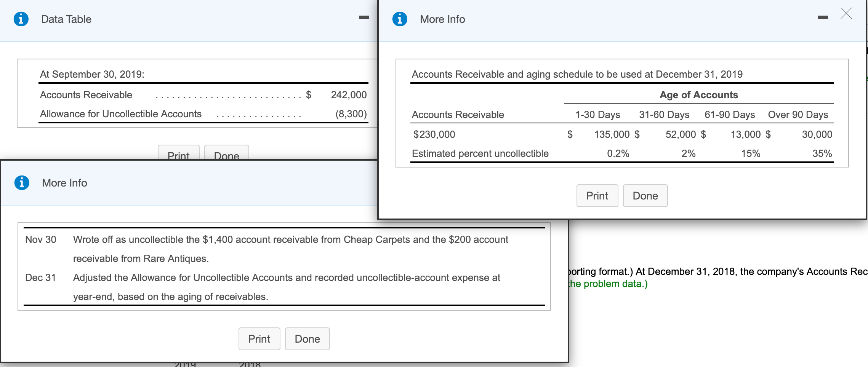Click the '31-60 Days' column header
Viewport: 868px width, 367px height.
pyautogui.click(x=664, y=115)
